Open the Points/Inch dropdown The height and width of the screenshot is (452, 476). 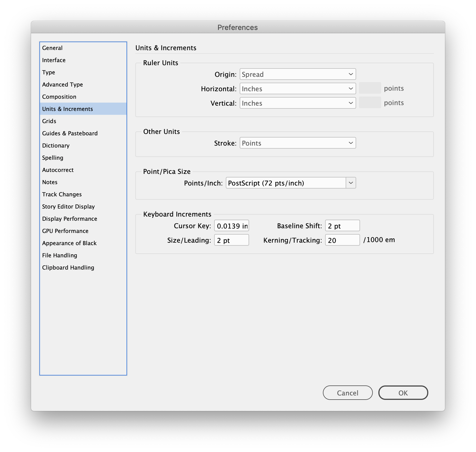click(290, 183)
